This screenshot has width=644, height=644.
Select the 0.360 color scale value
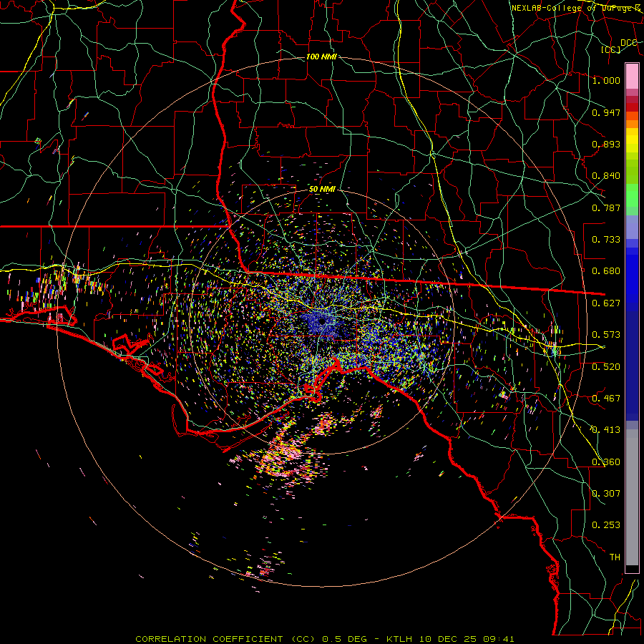click(x=606, y=462)
